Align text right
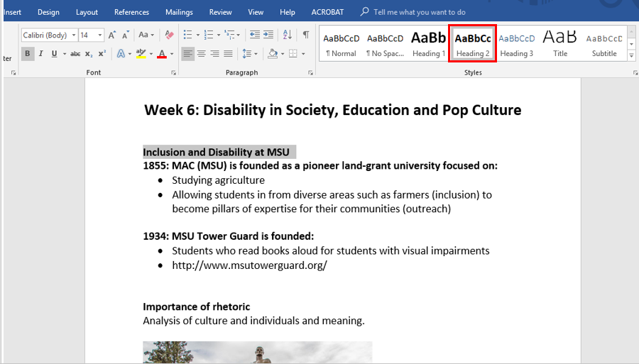The height and width of the screenshot is (364, 639). coord(214,53)
